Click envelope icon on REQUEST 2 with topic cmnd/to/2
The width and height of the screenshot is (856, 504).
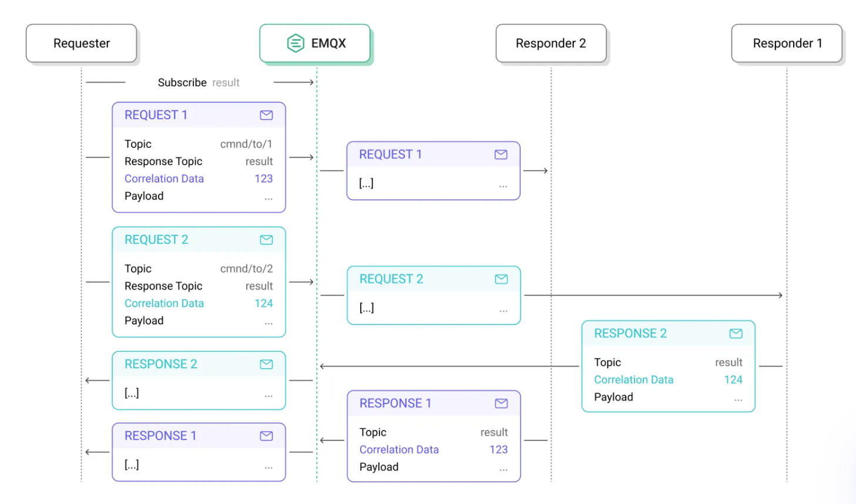(x=266, y=240)
